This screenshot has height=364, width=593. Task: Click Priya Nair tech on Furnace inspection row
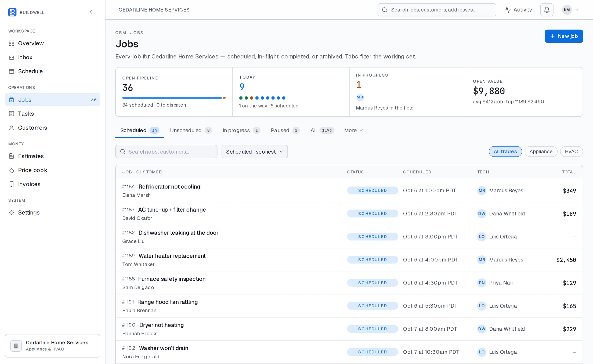pos(495,283)
